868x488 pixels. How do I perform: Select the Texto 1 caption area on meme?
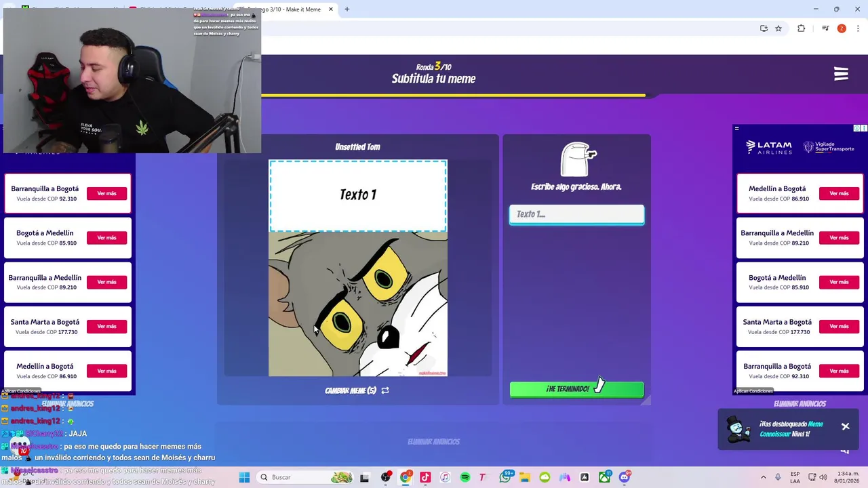point(358,195)
